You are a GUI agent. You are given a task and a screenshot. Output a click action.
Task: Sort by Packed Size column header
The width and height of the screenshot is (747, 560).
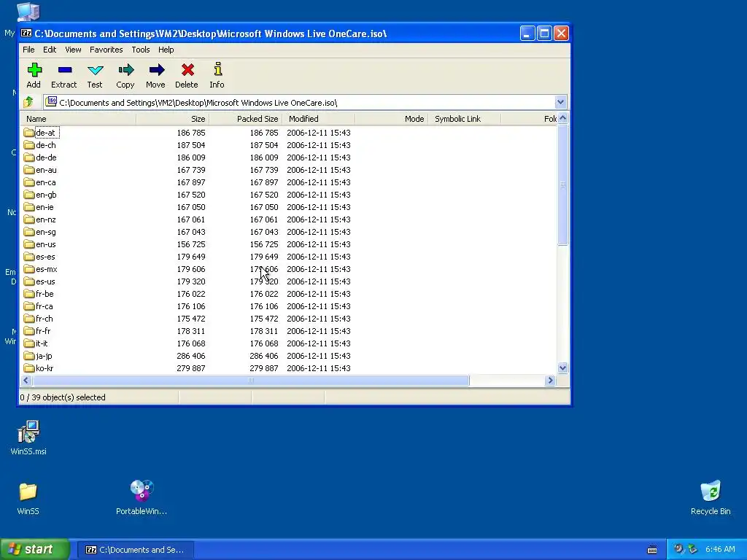coord(245,119)
